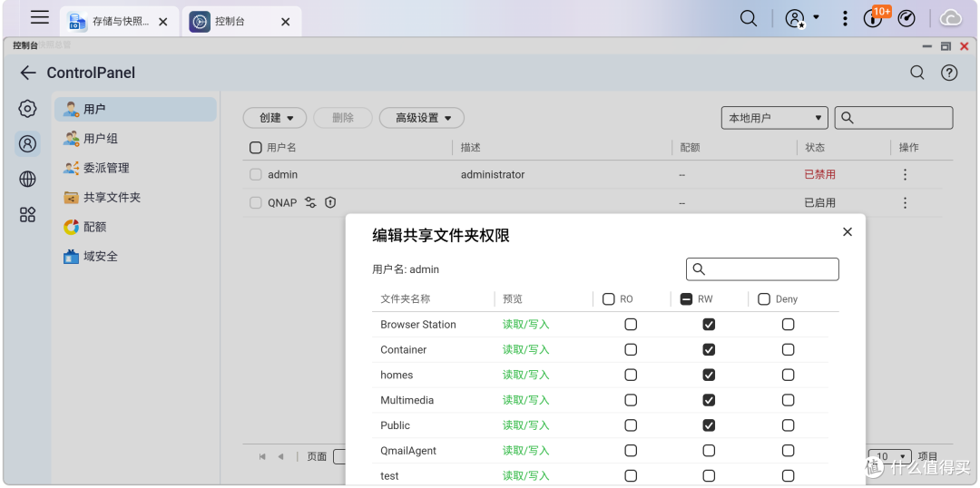Toggle the Deny column header checkbox
The height and width of the screenshot is (488, 980).
(x=764, y=299)
